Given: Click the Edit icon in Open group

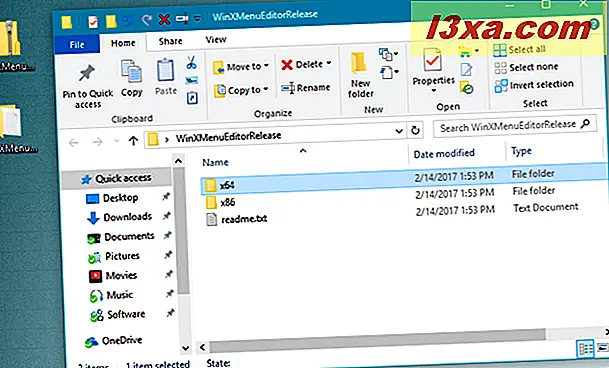Looking at the screenshot, I should (x=466, y=70).
